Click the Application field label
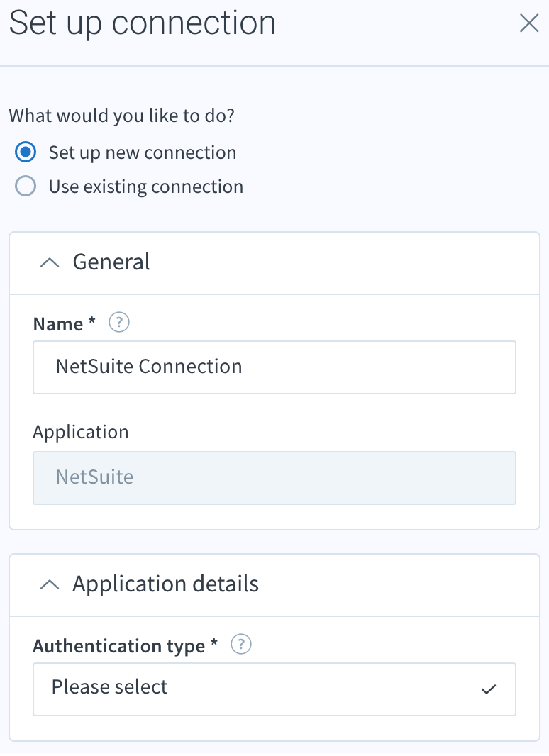Viewport: 549px width, 756px height. tap(81, 433)
